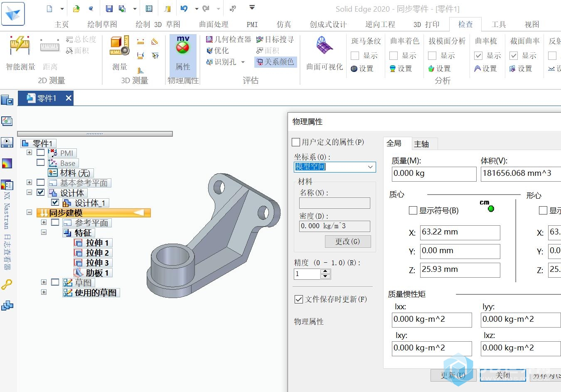561x392 pixels.
Task: Open the PMI ribbon tab
Action: [252, 25]
